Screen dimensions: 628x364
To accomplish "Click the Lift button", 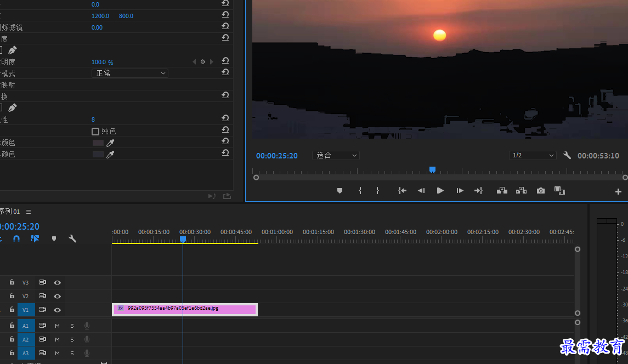I will (502, 191).
